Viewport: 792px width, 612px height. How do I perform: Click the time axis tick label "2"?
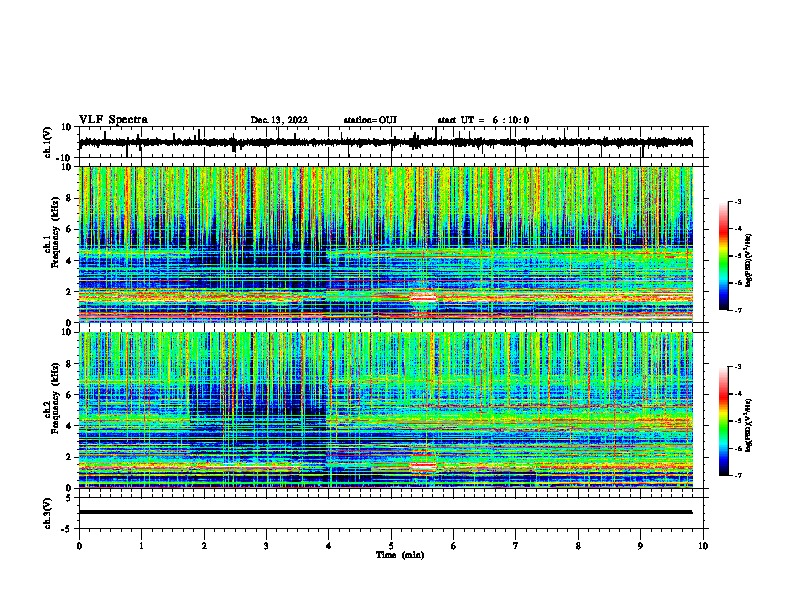pyautogui.click(x=204, y=546)
